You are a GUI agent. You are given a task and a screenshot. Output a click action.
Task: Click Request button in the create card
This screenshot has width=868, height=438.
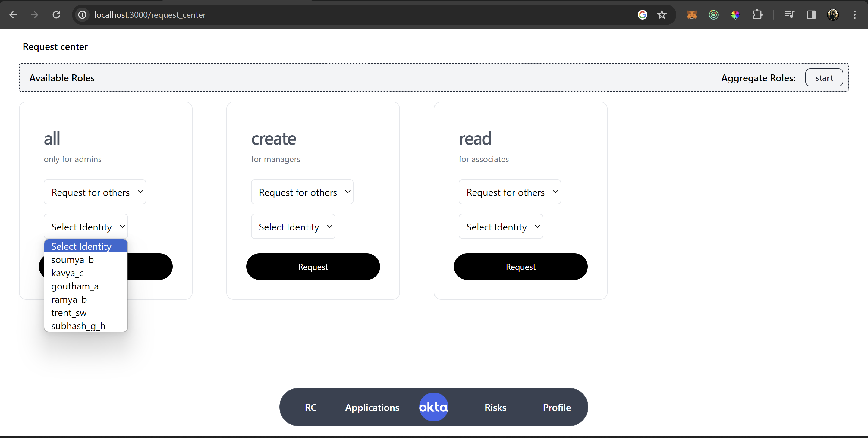click(313, 266)
